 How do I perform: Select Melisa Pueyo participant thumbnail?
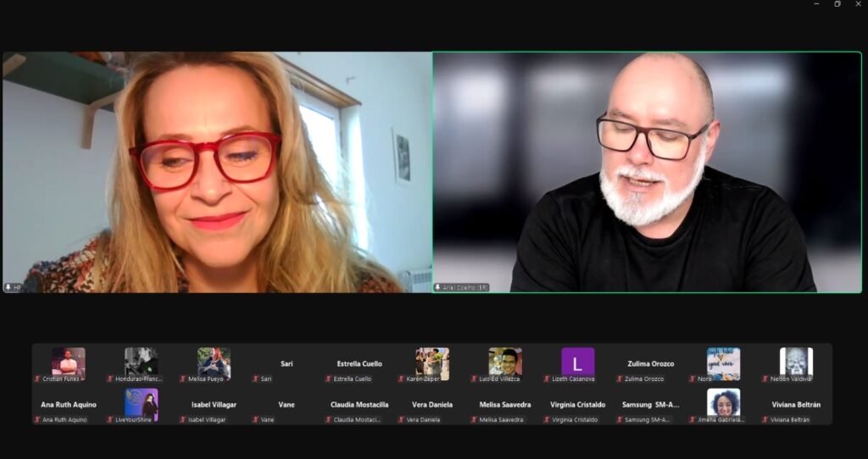coord(214,362)
